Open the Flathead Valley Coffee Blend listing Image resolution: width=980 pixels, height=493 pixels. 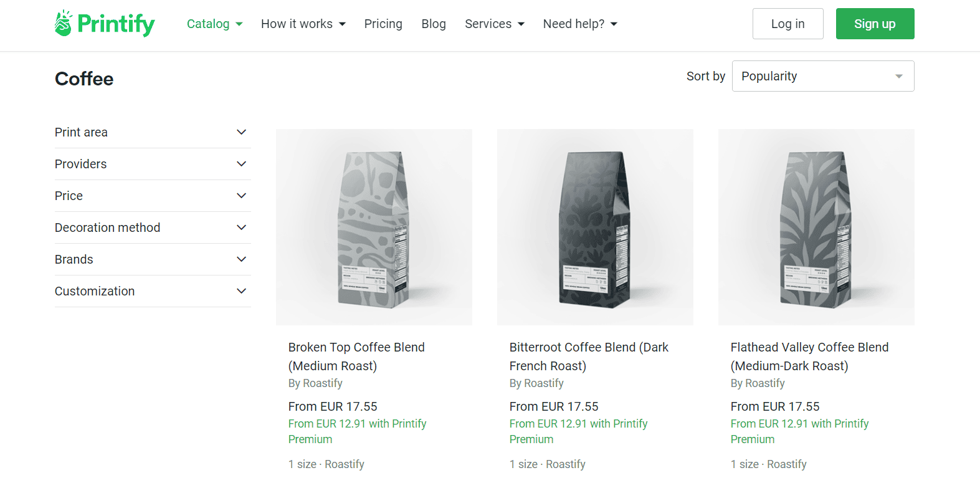(809, 356)
